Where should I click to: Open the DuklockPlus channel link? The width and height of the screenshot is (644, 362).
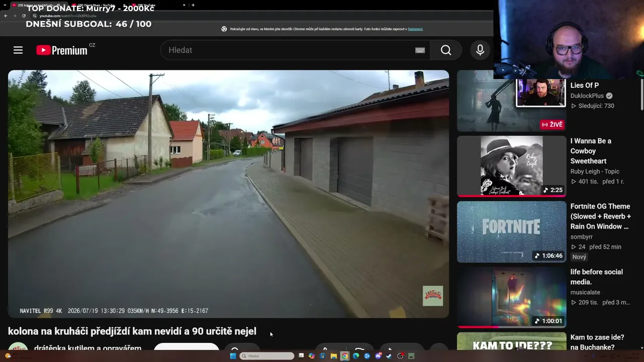(x=588, y=96)
